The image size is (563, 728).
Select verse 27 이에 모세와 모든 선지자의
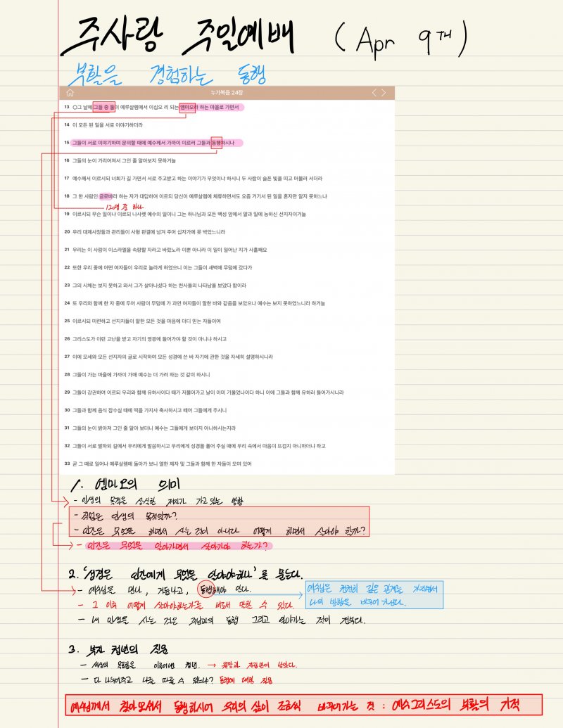pyautogui.click(x=169, y=357)
